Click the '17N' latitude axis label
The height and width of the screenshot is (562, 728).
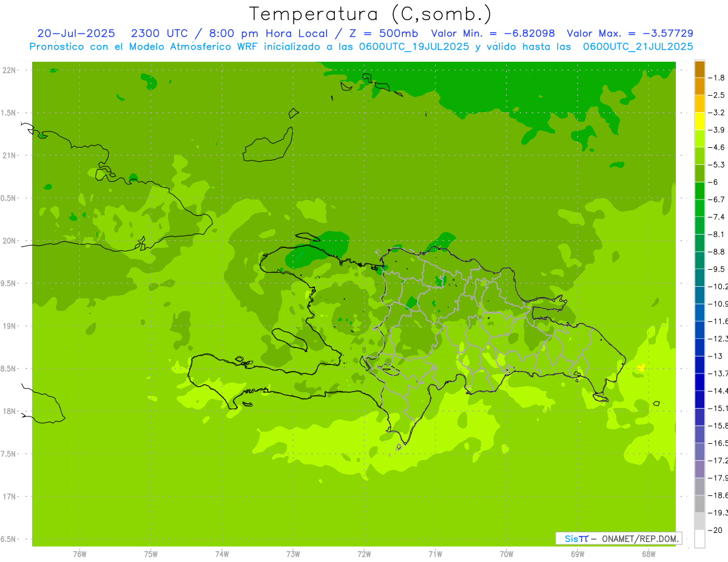(x=8, y=497)
